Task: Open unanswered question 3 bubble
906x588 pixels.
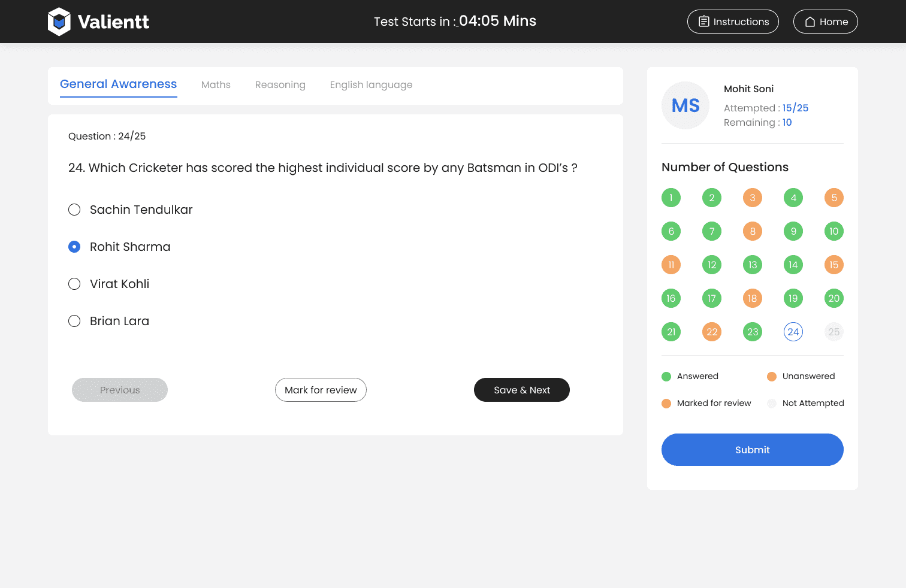Action: click(753, 198)
